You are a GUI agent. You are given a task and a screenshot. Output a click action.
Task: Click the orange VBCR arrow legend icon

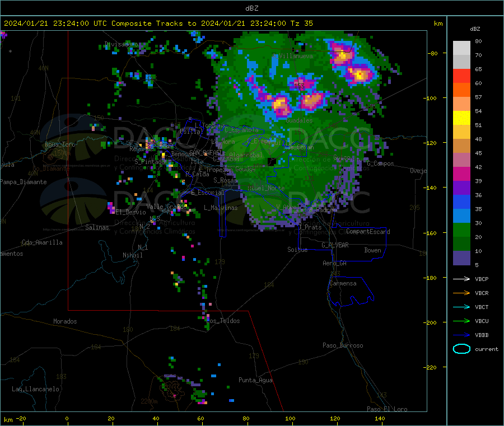(461, 293)
